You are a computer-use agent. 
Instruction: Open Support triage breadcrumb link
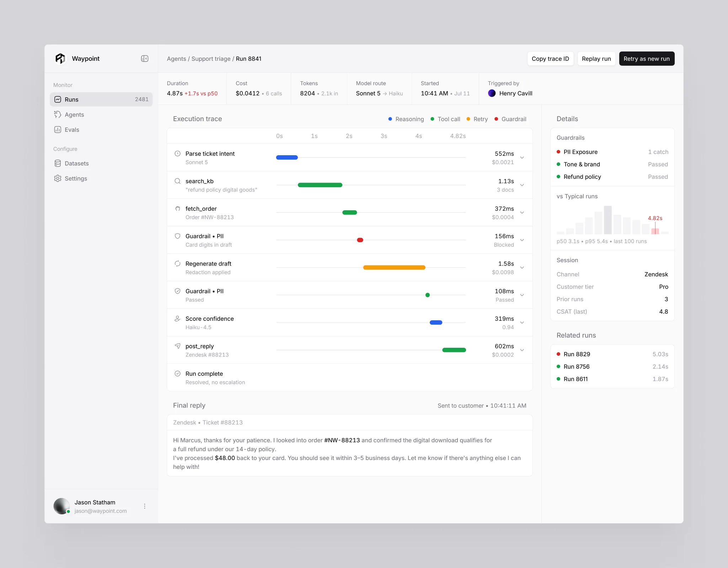[211, 59]
